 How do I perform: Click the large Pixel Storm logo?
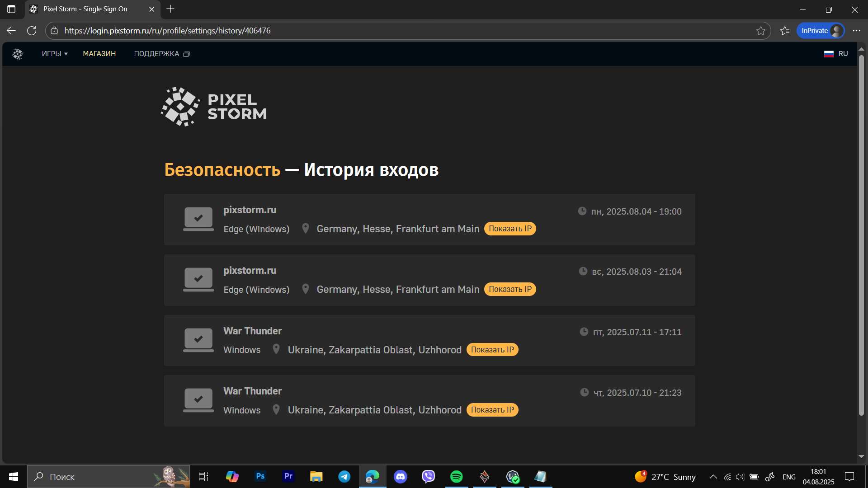[x=214, y=107]
